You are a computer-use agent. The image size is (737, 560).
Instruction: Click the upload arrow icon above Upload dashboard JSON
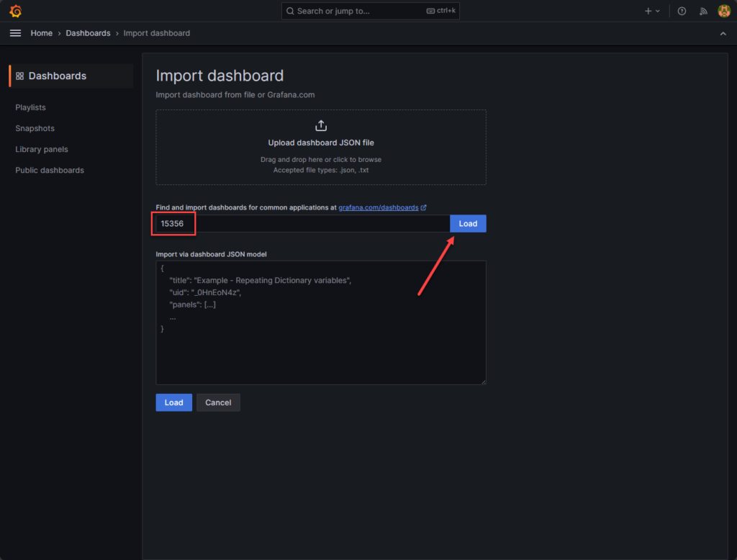(x=321, y=125)
